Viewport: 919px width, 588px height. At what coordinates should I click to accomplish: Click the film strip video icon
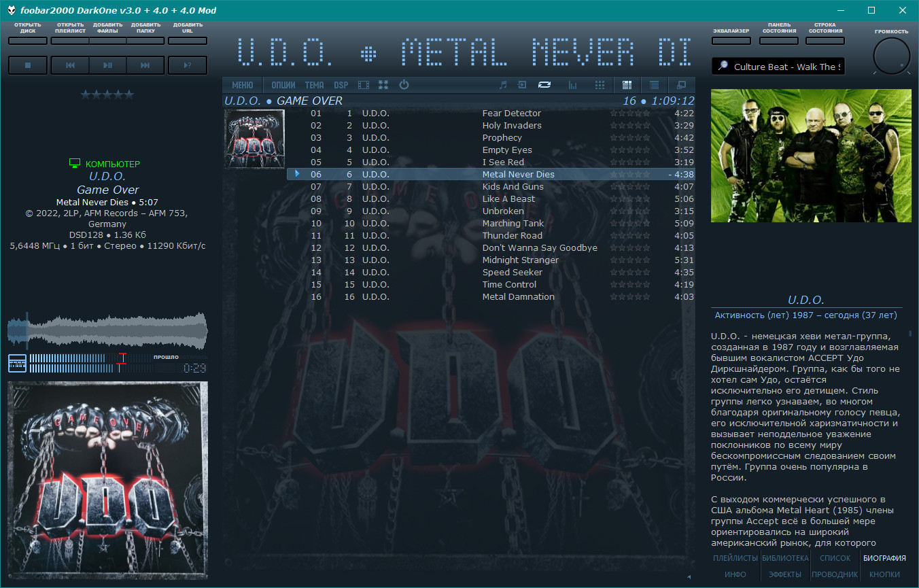pos(364,85)
